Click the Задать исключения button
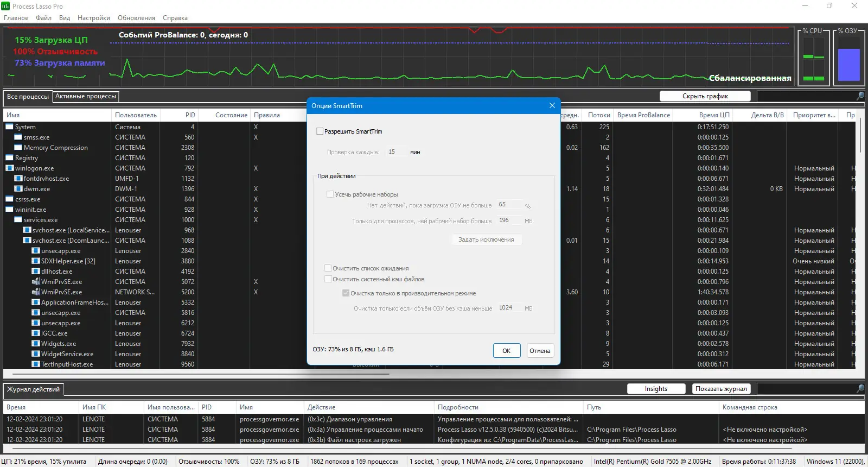The width and height of the screenshot is (868, 467). [486, 239]
